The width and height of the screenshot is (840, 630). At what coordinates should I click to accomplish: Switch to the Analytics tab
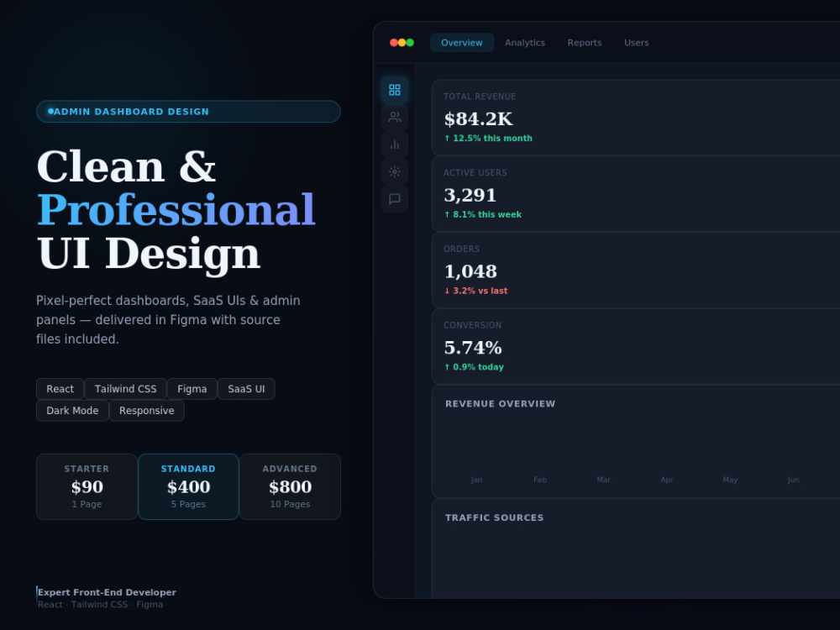click(524, 43)
